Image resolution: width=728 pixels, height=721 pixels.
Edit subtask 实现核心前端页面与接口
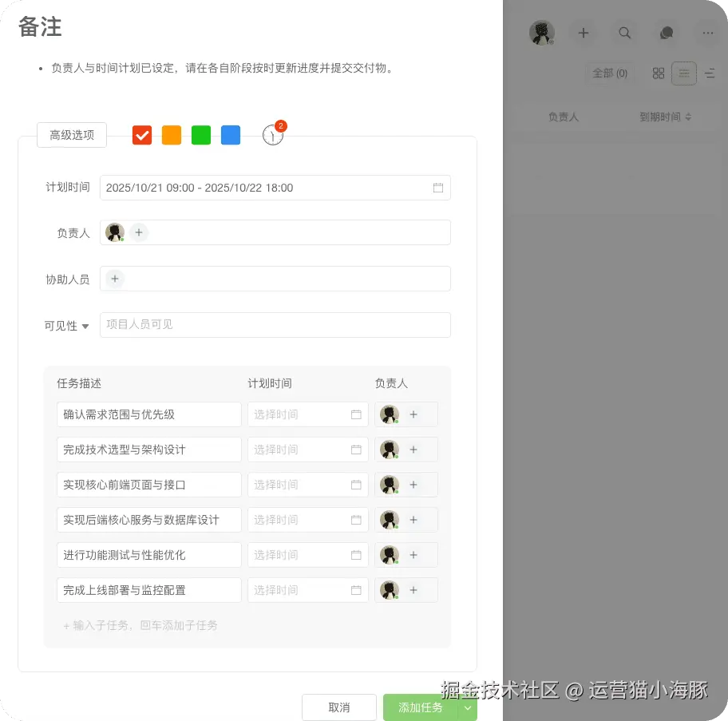(149, 485)
